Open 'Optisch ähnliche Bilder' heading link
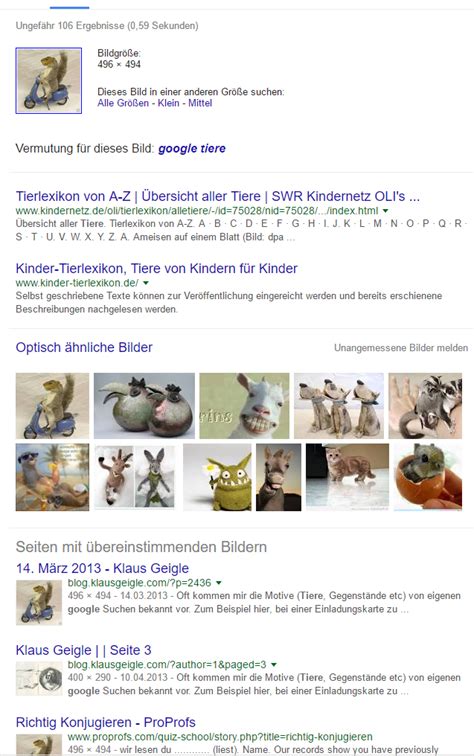This screenshot has height=756, width=474. coord(84,347)
